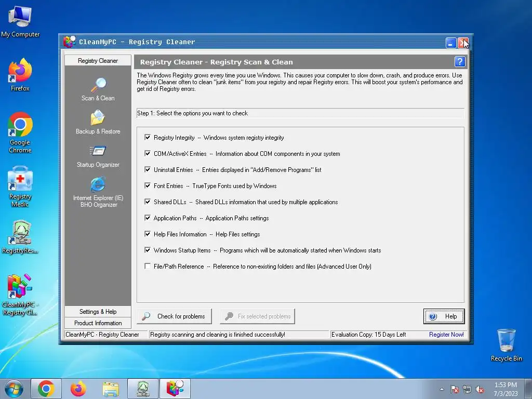The height and width of the screenshot is (399, 532).
Task: Click Evaluation Copy: 15 Days Left status
Action: pyautogui.click(x=368, y=335)
